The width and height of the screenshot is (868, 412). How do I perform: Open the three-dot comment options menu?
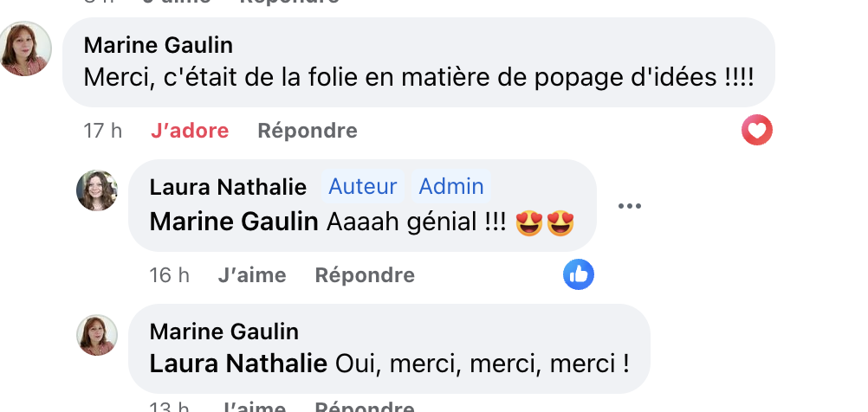[630, 206]
